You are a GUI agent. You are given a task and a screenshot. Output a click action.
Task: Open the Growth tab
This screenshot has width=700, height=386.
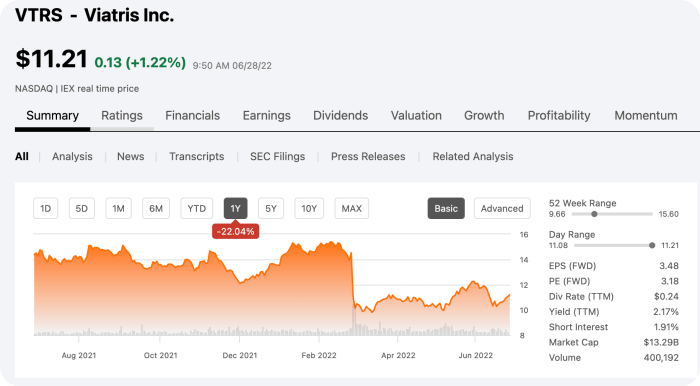[484, 116]
